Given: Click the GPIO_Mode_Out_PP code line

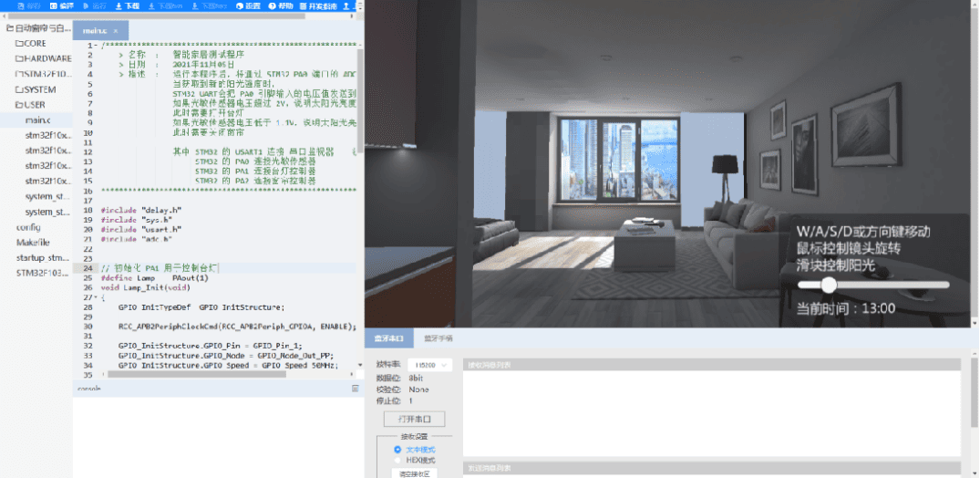Looking at the screenshot, I should [x=225, y=356].
